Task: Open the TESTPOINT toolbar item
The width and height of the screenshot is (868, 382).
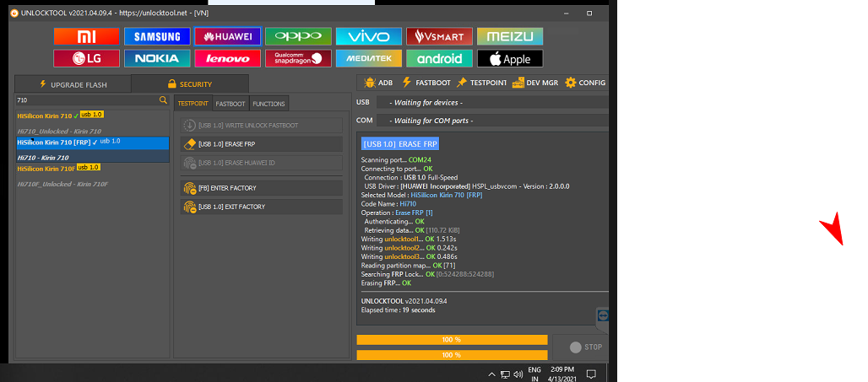Action: tap(481, 83)
